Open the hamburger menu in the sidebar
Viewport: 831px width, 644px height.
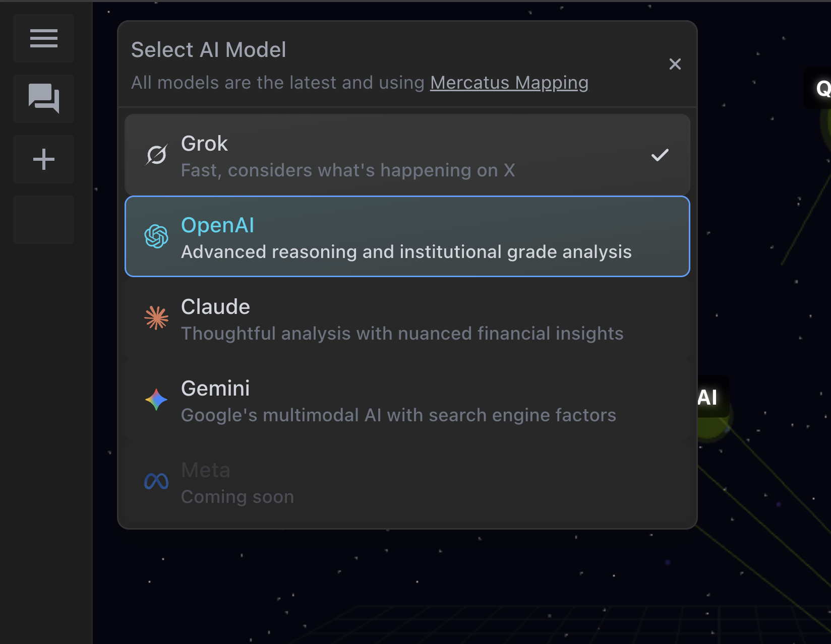pyautogui.click(x=43, y=38)
